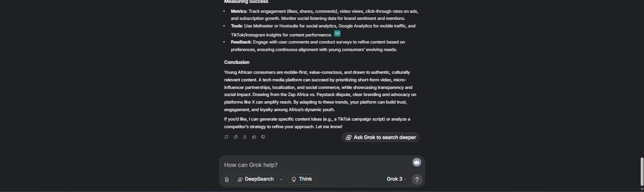The width and height of the screenshot is (644, 192).
Task: Regenerate the Grok response
Action: pyautogui.click(x=226, y=137)
